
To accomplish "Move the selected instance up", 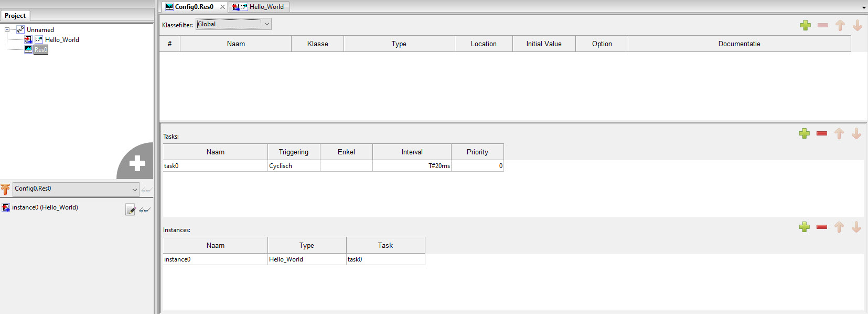I will (x=839, y=227).
